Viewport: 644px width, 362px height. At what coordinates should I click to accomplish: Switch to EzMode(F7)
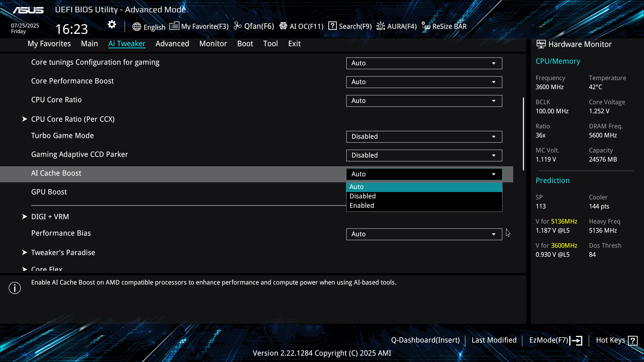pyautogui.click(x=549, y=340)
